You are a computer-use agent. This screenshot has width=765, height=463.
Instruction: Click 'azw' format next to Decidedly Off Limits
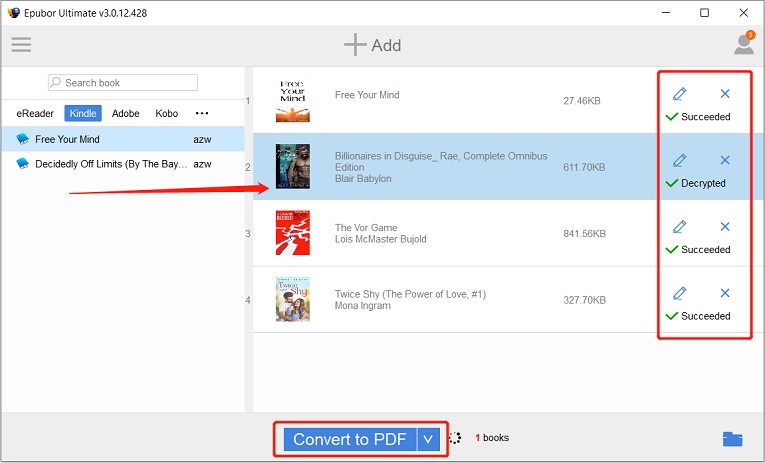click(202, 164)
